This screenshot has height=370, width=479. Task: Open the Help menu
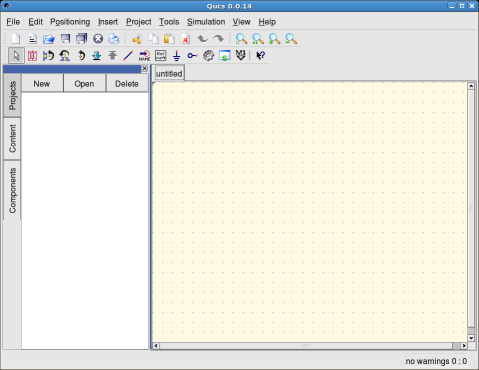coord(267,22)
